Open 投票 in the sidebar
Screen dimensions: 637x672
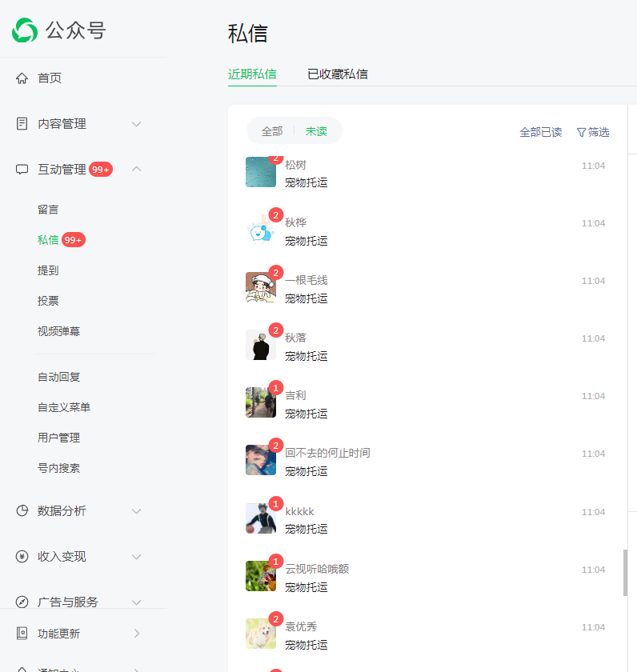point(48,301)
